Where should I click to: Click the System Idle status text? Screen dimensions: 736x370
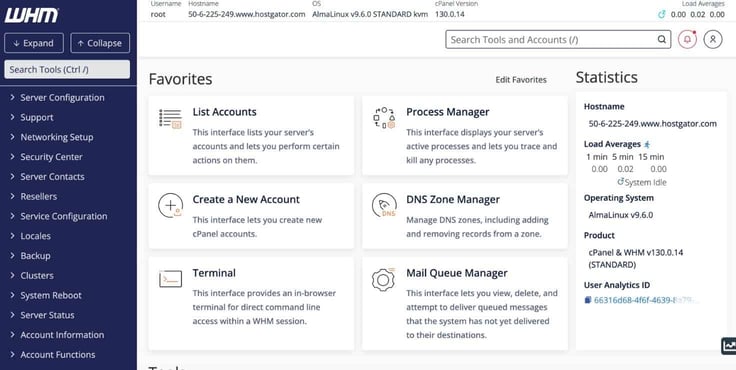(x=645, y=182)
